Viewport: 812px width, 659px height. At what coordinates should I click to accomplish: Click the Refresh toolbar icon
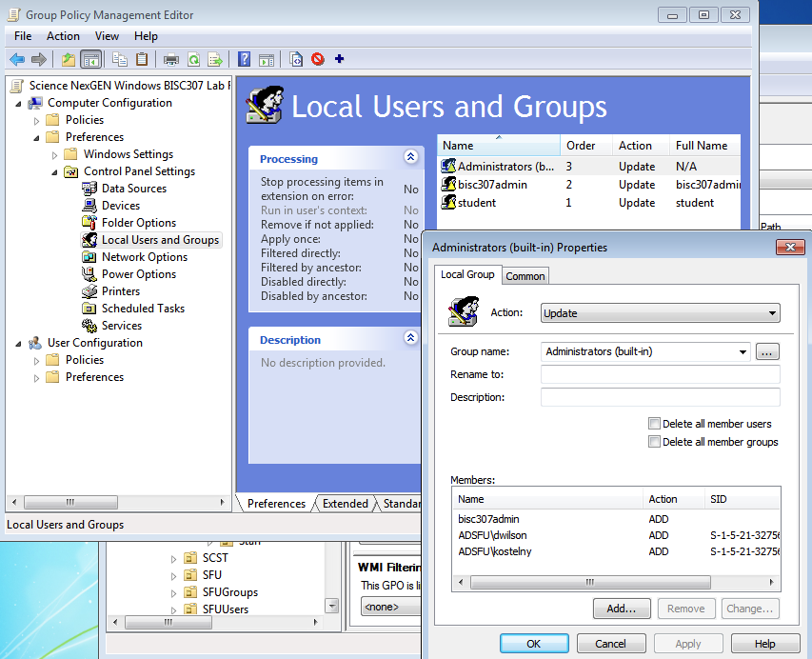[x=193, y=59]
